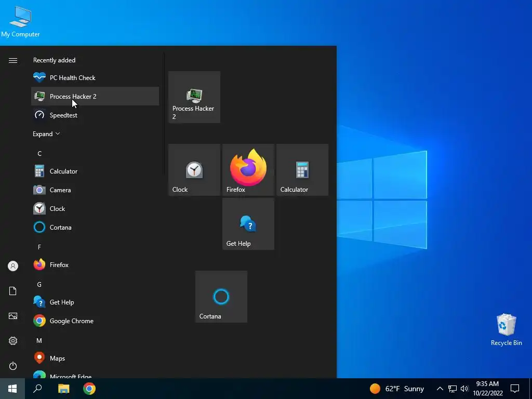Click the letter F section header
The image size is (532, 399).
(39, 247)
